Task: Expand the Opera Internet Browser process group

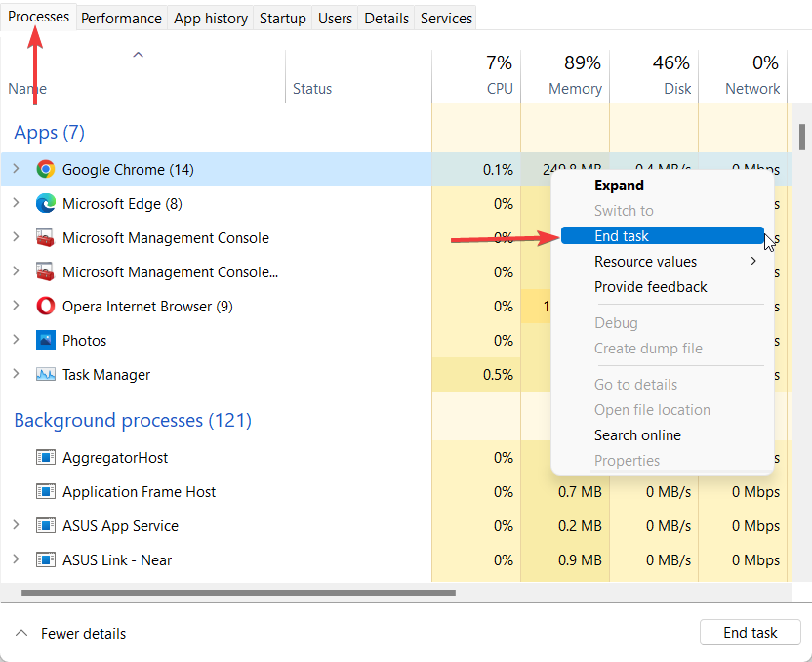Action: tap(16, 306)
